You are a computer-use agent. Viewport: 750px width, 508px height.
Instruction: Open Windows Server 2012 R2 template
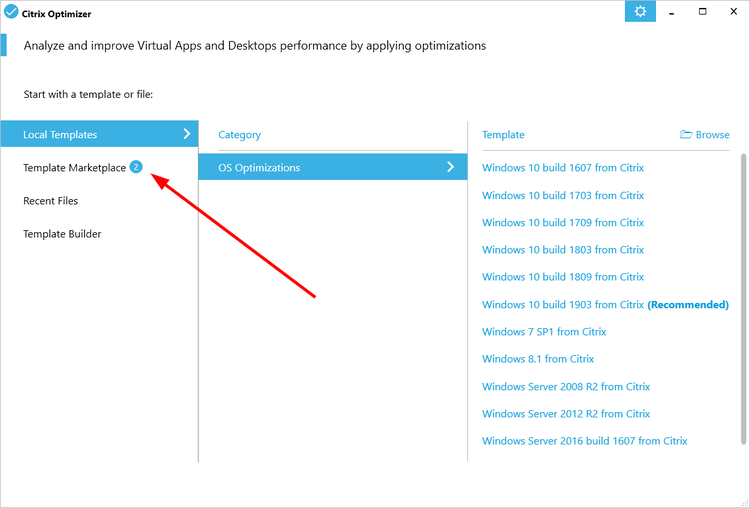566,414
